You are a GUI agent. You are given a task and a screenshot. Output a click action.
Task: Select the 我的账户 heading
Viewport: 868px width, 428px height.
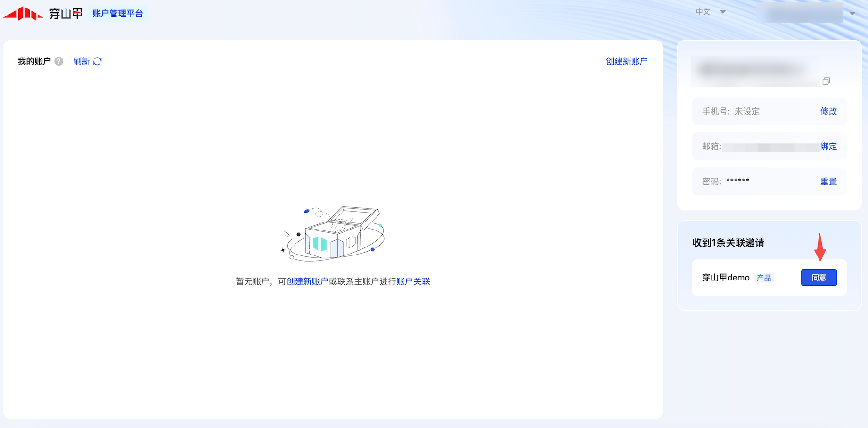tap(34, 61)
